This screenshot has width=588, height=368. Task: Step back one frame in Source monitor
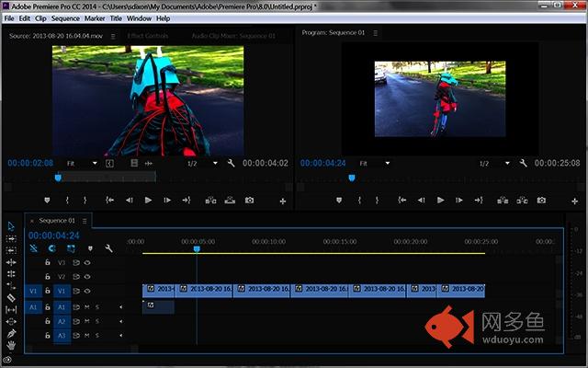[x=130, y=201]
